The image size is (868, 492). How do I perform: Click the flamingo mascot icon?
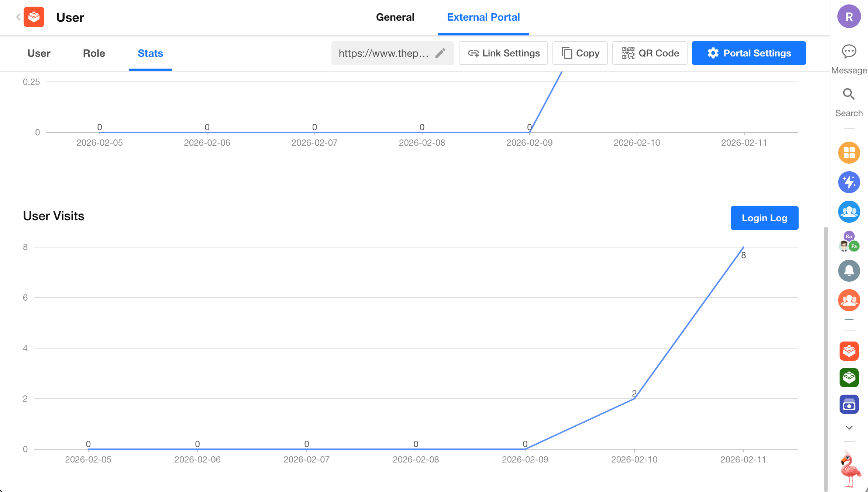[x=850, y=468]
